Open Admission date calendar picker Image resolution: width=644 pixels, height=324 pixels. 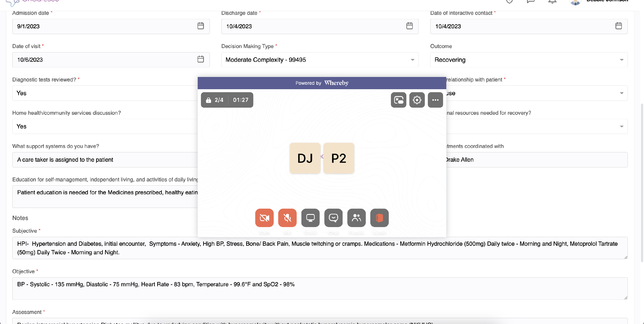click(x=200, y=26)
